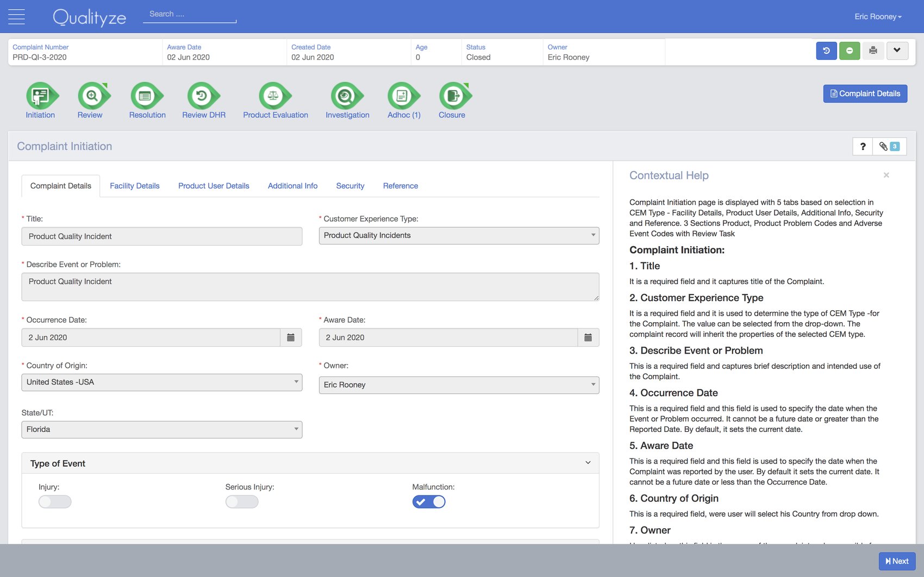
Task: Open the Security tab
Action: pyautogui.click(x=349, y=186)
